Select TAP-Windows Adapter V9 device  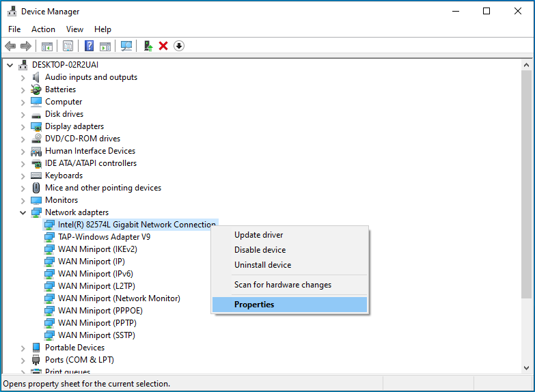[104, 237]
